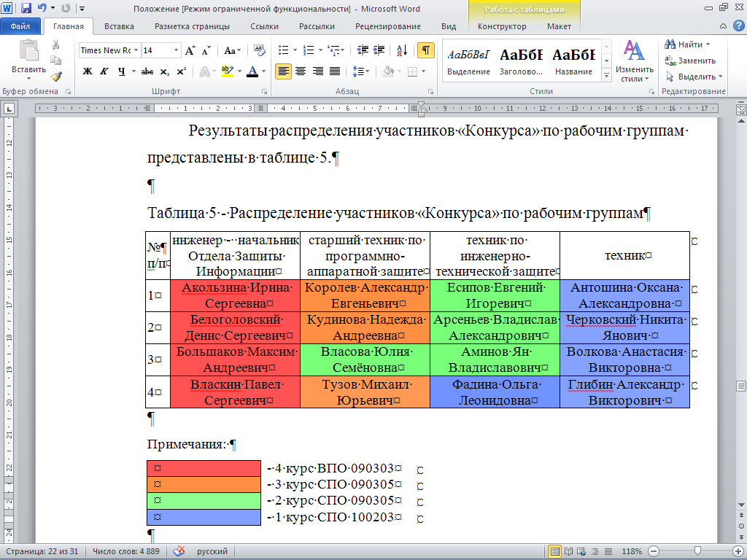Open the bullets list dropdown
Screen dimensions: 747x560
(x=295, y=50)
